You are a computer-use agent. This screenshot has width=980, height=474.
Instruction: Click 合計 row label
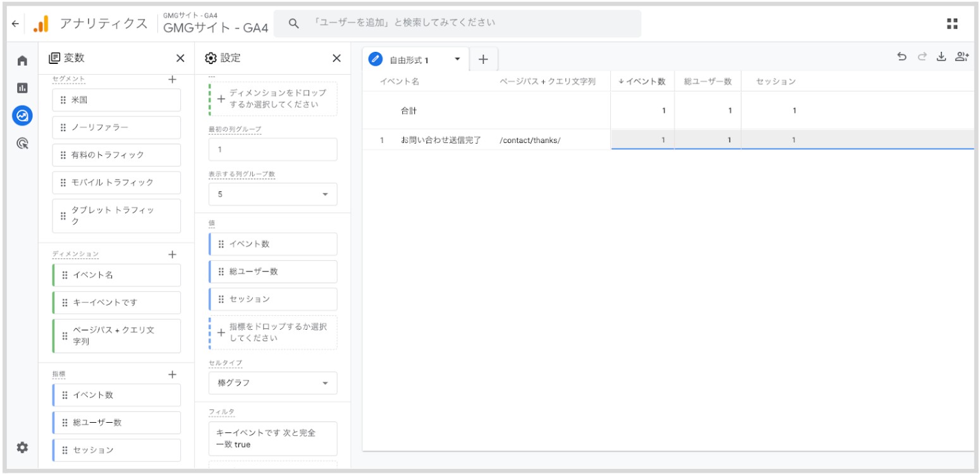click(408, 111)
